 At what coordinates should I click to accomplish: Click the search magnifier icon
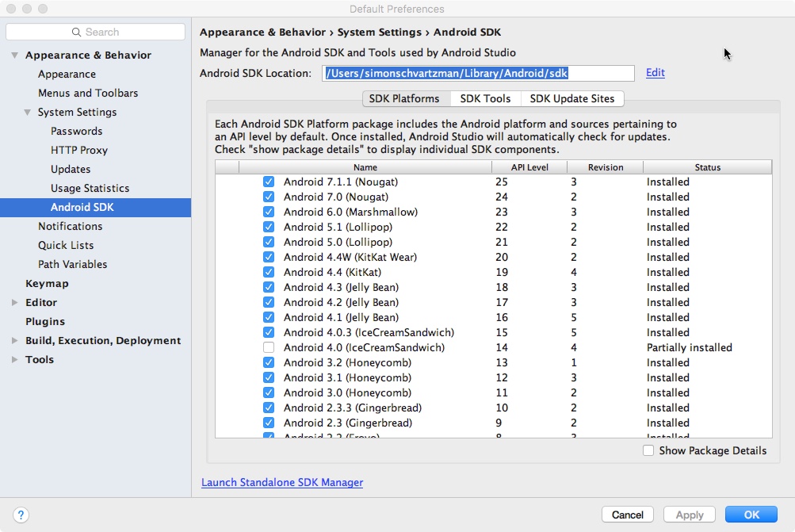tap(77, 32)
